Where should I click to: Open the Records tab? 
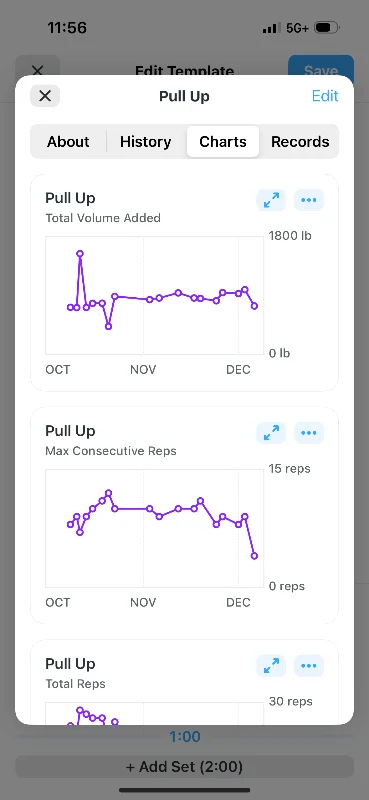coord(300,141)
